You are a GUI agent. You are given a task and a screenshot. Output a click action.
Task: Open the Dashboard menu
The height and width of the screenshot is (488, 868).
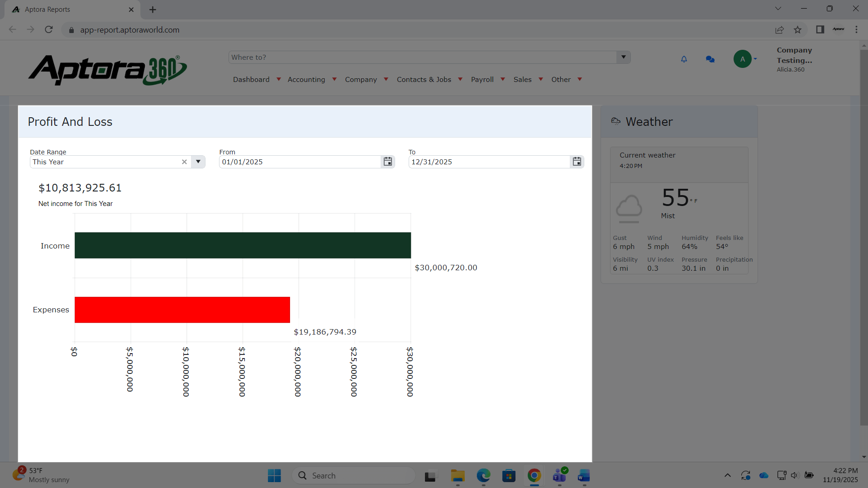point(251,79)
